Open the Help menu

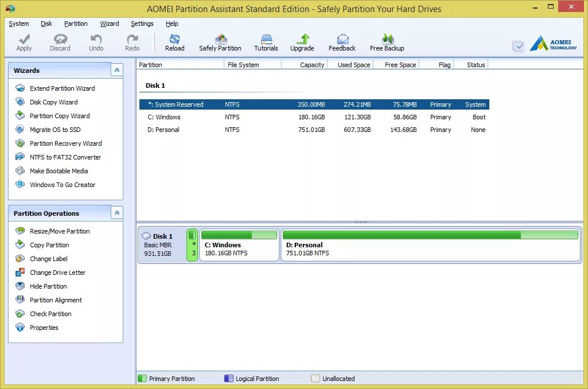click(172, 24)
